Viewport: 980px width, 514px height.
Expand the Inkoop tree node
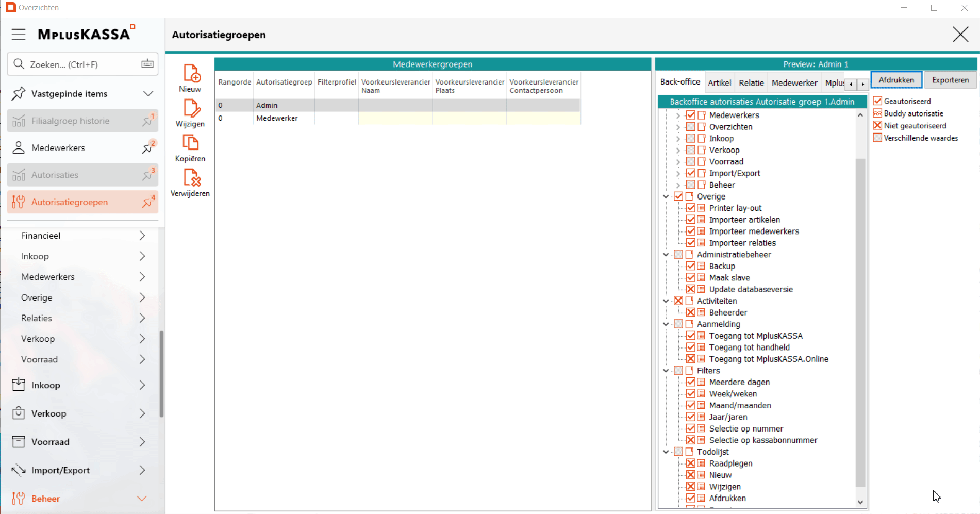[x=678, y=139]
